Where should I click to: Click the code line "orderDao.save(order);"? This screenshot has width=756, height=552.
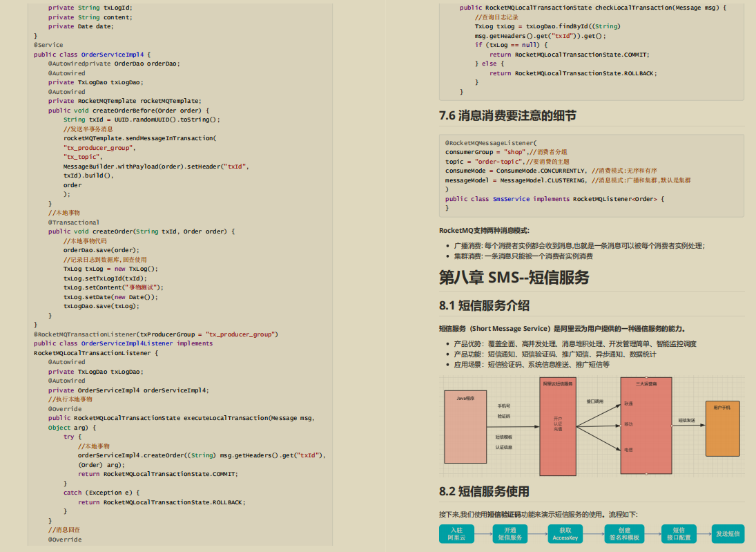click(x=101, y=250)
